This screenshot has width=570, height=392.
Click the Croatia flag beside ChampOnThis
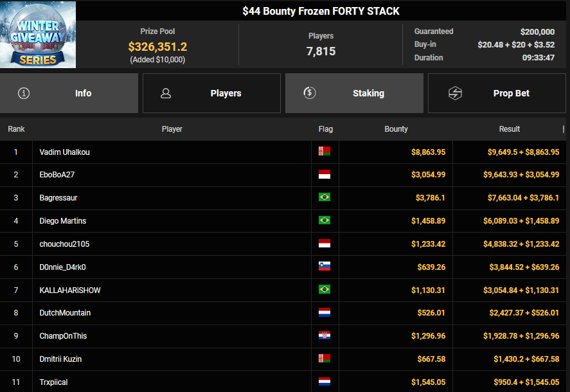[x=325, y=336]
